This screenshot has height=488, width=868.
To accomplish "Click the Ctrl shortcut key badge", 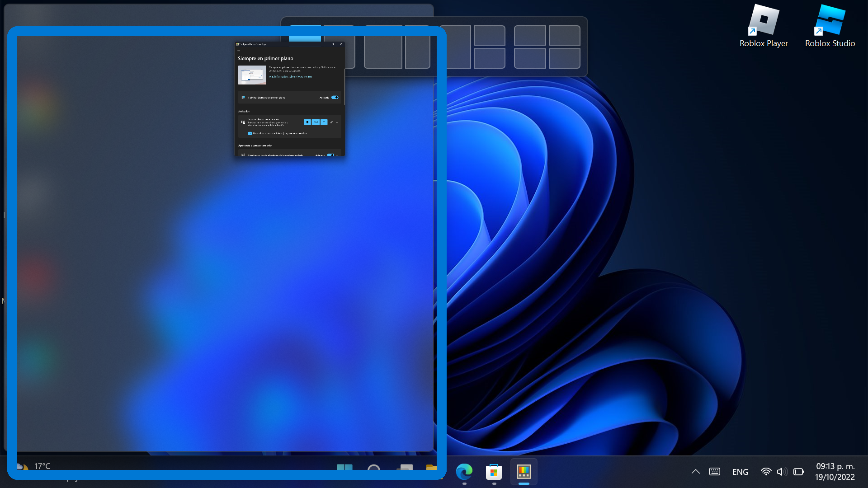I will [x=316, y=122].
